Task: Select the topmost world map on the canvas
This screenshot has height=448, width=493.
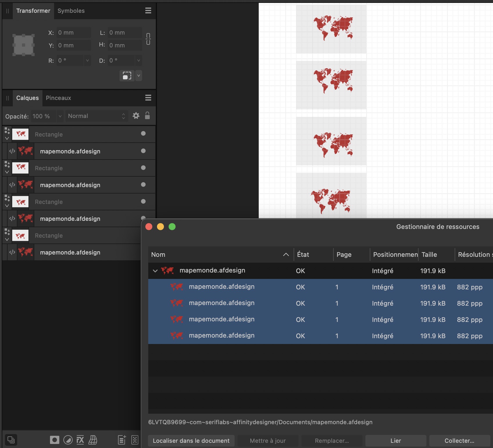Action: pos(333,28)
